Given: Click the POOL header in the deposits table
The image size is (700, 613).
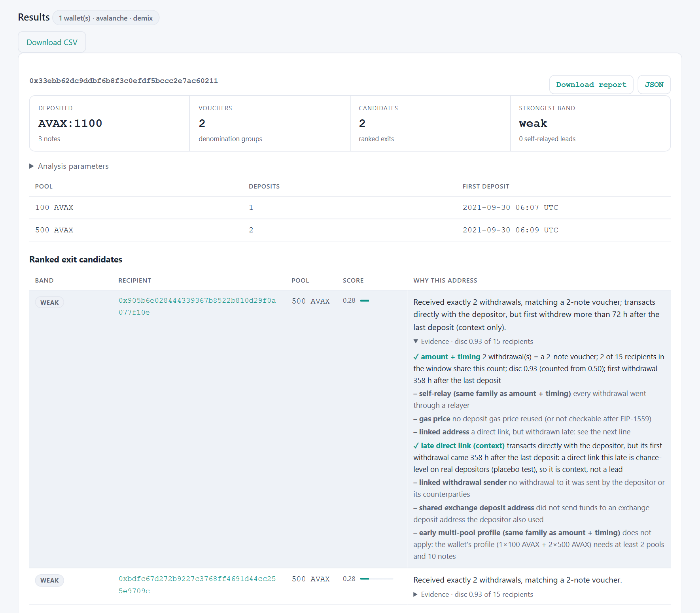Looking at the screenshot, I should pos(44,187).
